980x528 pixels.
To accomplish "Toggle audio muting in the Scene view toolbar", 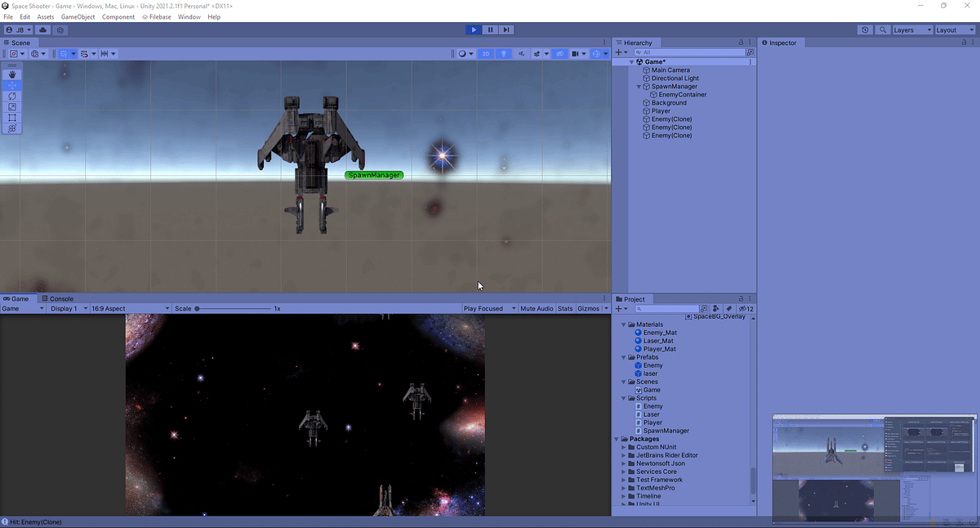I will [x=522, y=53].
